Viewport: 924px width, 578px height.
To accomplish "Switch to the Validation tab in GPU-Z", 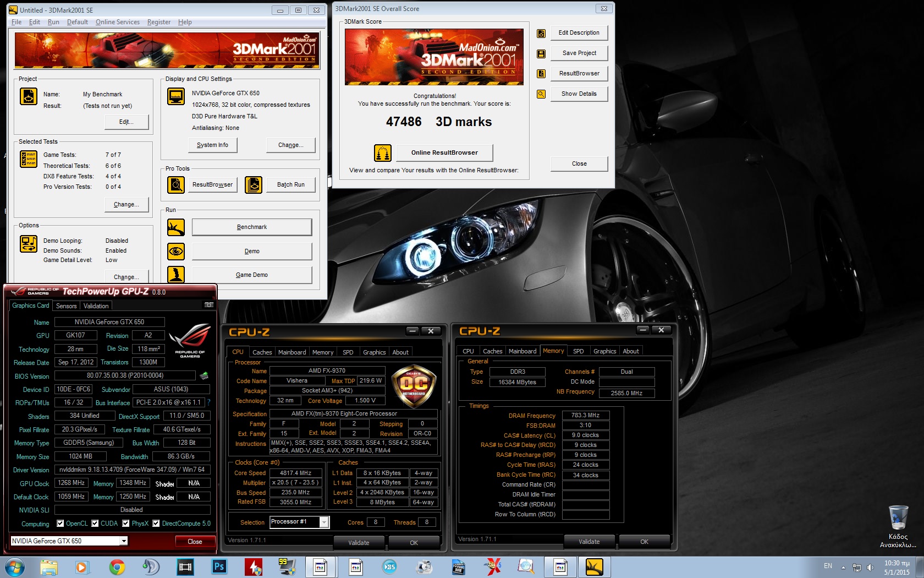I will [96, 306].
